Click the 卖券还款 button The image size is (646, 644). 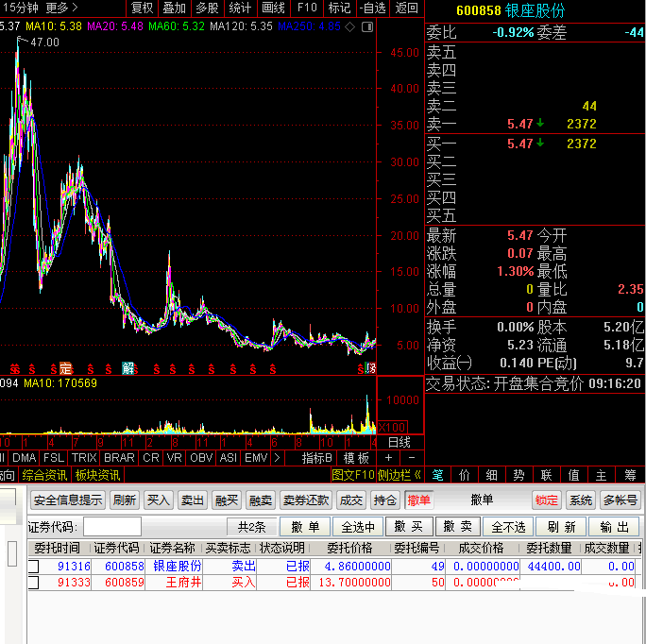coord(306,500)
